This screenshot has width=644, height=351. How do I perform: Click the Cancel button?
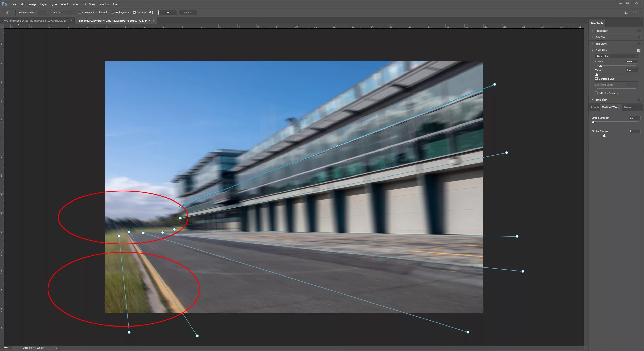click(188, 12)
